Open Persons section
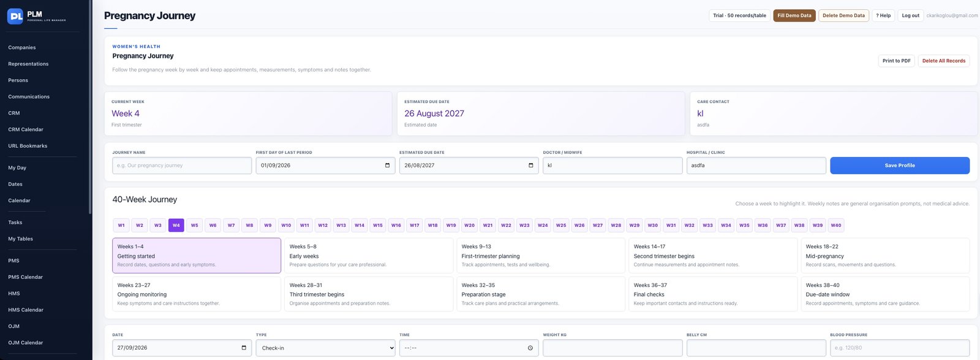 tap(18, 80)
